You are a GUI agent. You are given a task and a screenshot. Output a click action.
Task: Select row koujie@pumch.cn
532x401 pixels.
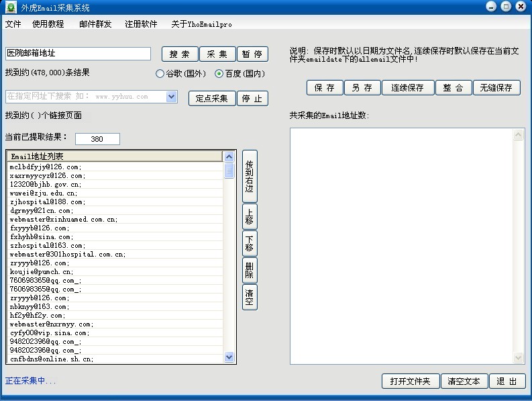pos(115,271)
